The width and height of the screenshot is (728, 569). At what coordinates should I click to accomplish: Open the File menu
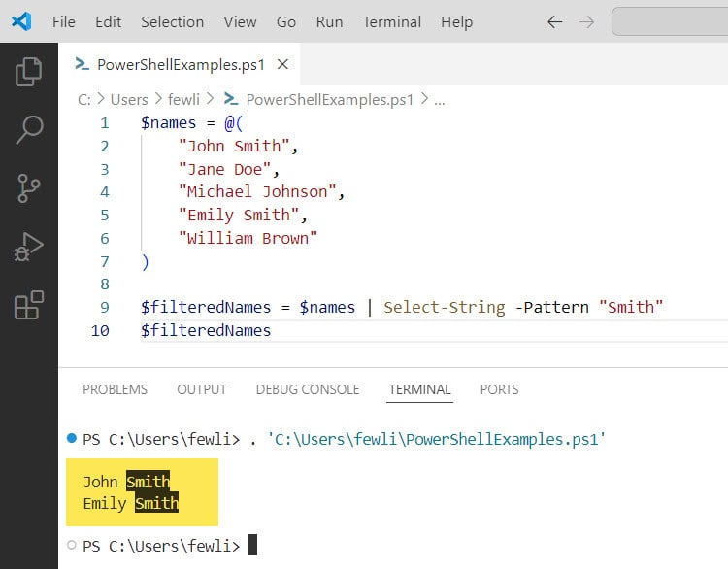coord(64,21)
